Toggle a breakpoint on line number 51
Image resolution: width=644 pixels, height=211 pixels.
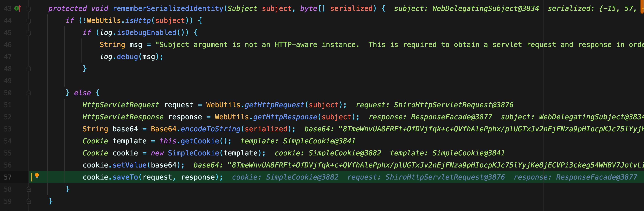pyautogui.click(x=8, y=105)
